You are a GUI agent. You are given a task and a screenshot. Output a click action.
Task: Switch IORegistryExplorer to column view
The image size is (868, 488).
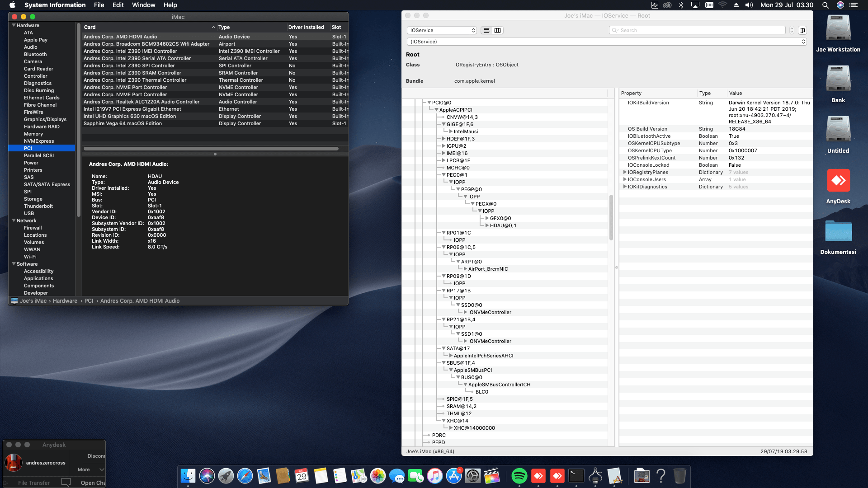[498, 30]
